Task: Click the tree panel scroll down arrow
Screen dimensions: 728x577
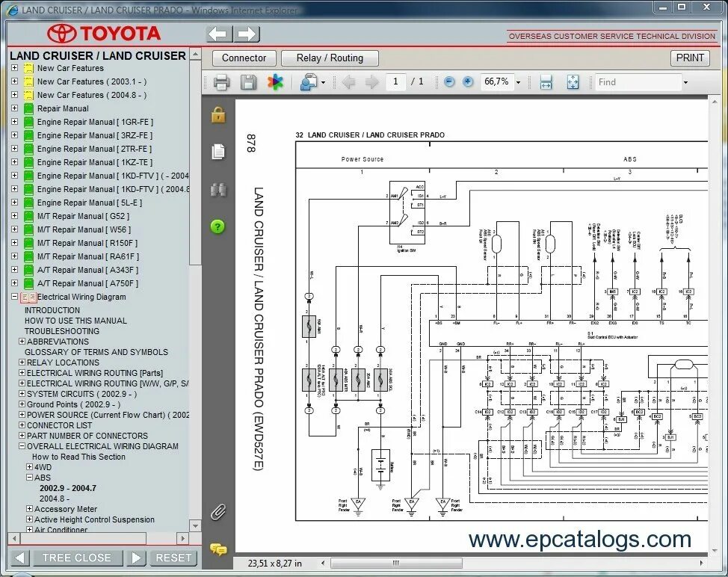Action: [x=196, y=526]
